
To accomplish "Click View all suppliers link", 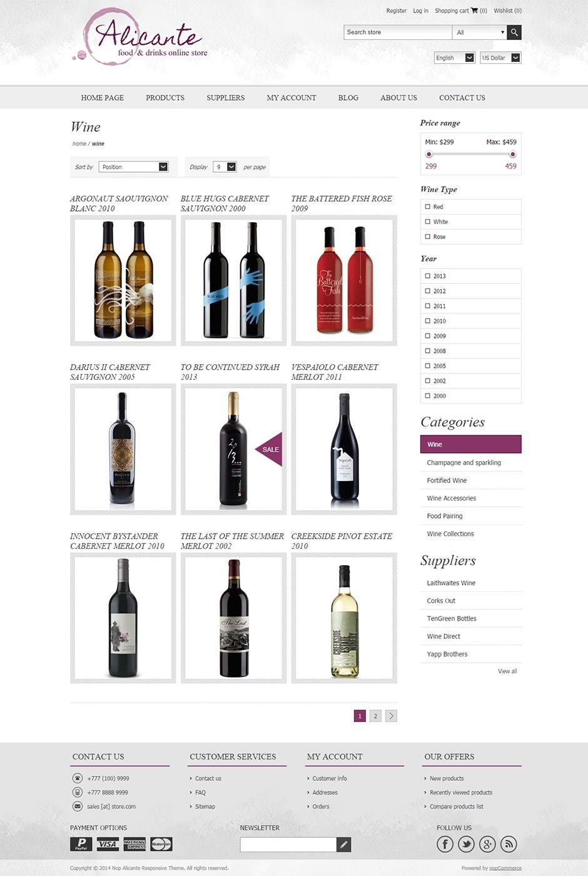I will pyautogui.click(x=507, y=671).
